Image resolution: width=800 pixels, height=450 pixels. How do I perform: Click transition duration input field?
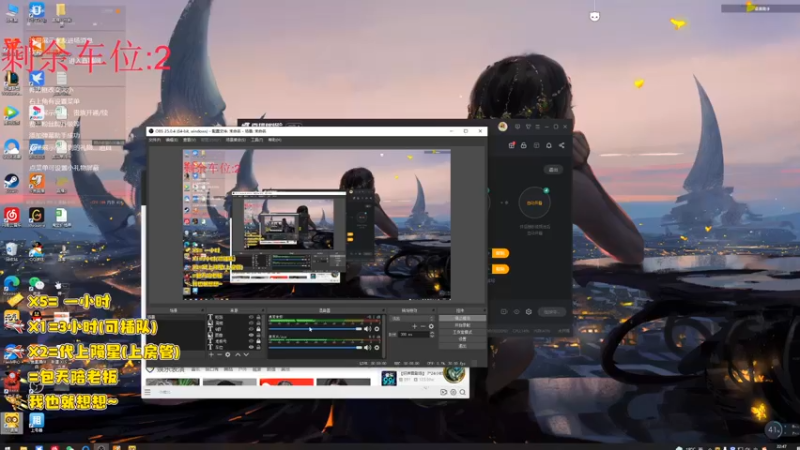(414, 334)
